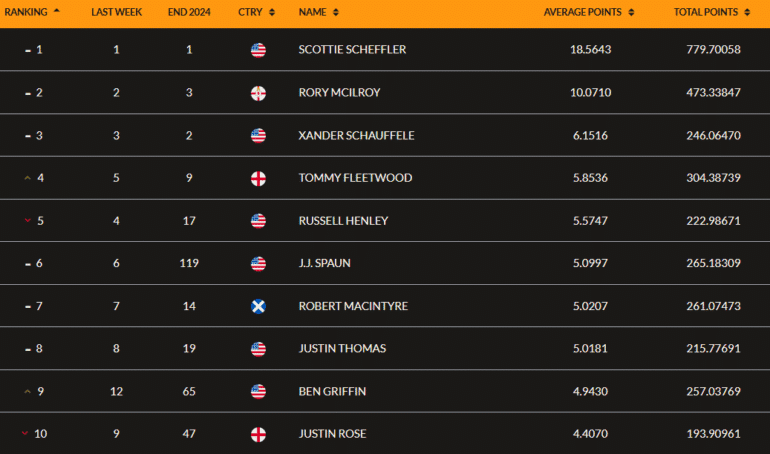Click Tommy Fleetwood's England flag icon
The image size is (770, 454).
coord(258,178)
